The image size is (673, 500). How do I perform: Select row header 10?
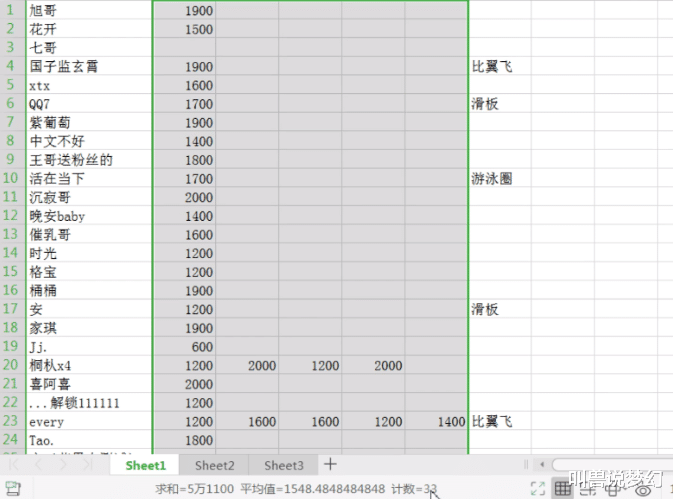[x=12, y=178]
